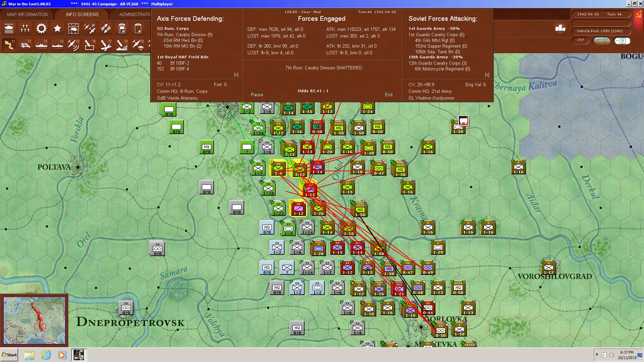The image size is (644, 362).
Task: Open the losses screen (crosses icon)
Action: point(25,28)
